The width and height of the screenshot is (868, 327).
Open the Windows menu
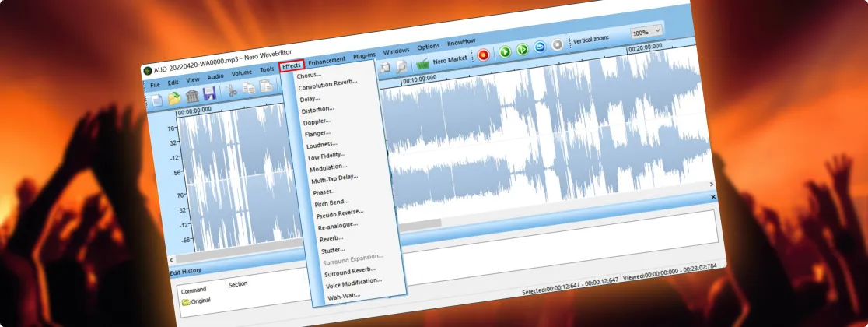(396, 51)
